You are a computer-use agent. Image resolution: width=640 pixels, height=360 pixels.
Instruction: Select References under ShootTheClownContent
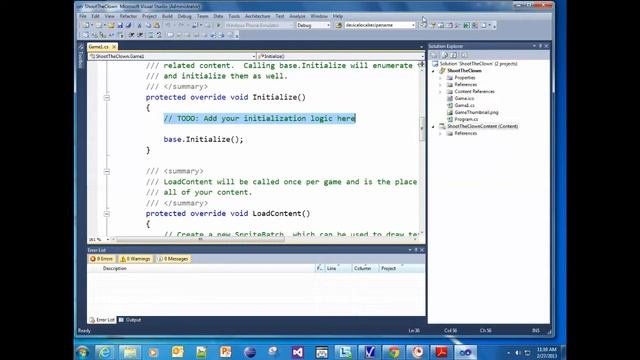click(x=465, y=133)
